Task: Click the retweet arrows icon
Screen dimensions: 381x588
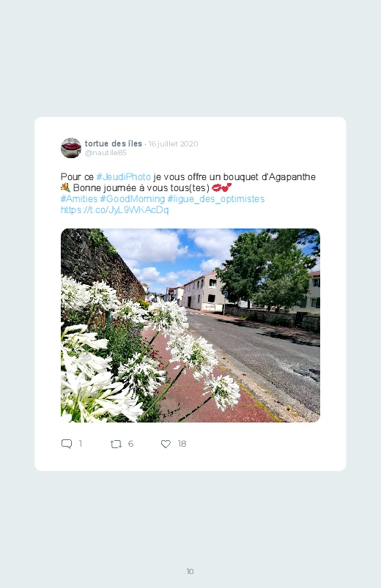Action: coord(116,444)
